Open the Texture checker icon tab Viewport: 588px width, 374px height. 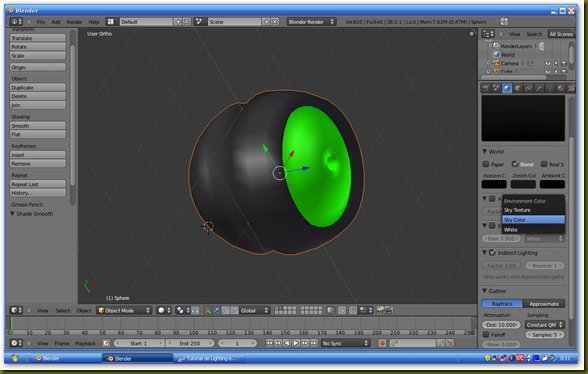tap(571, 88)
